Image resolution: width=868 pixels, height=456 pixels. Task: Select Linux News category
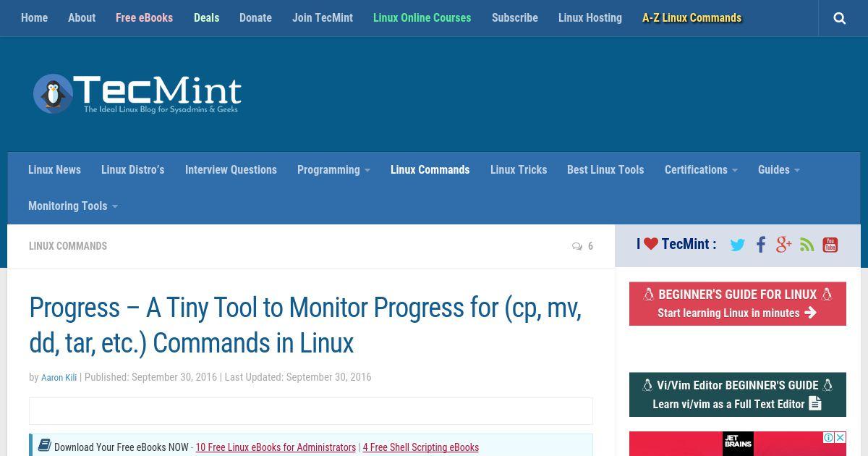click(x=54, y=169)
